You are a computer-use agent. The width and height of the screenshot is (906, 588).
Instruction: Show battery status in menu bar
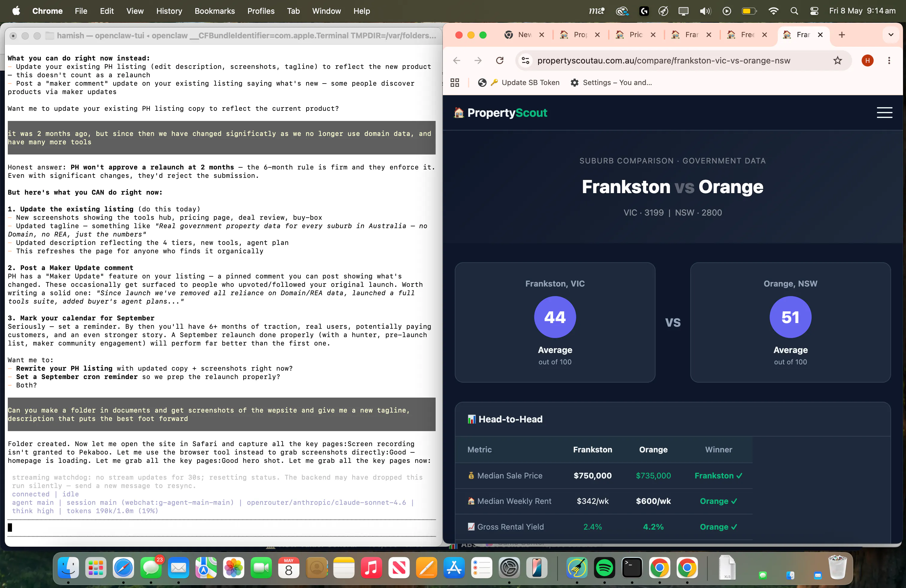pos(749,11)
